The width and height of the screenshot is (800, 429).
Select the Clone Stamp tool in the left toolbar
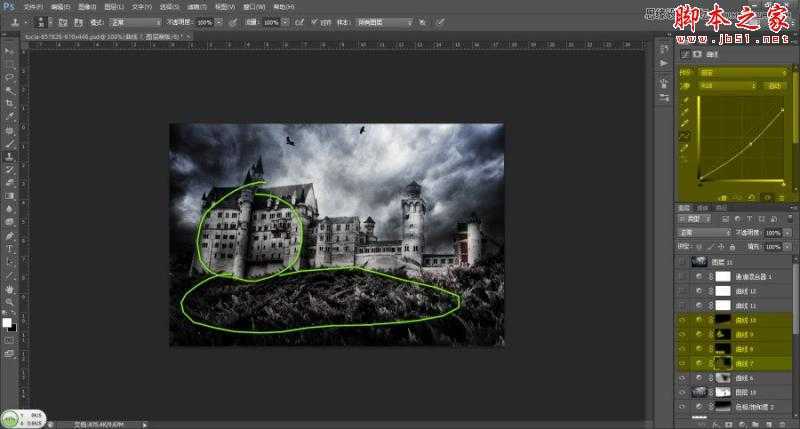(x=9, y=157)
